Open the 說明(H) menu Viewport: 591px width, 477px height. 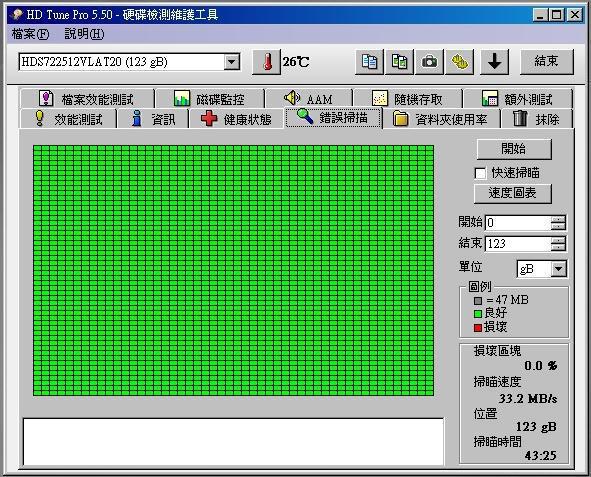(x=84, y=34)
